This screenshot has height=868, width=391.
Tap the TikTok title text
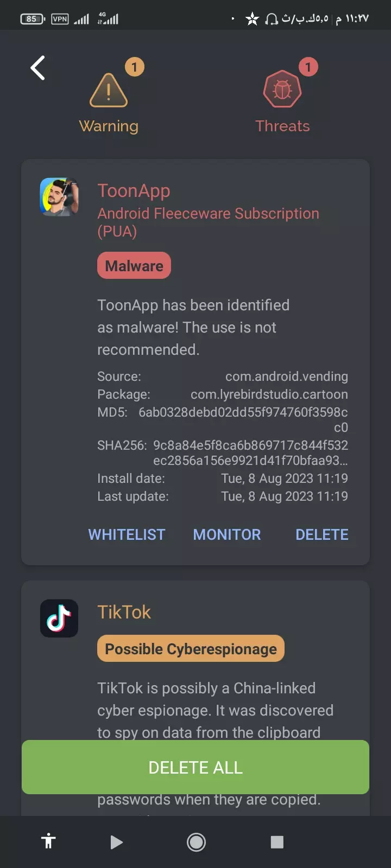[x=124, y=612]
